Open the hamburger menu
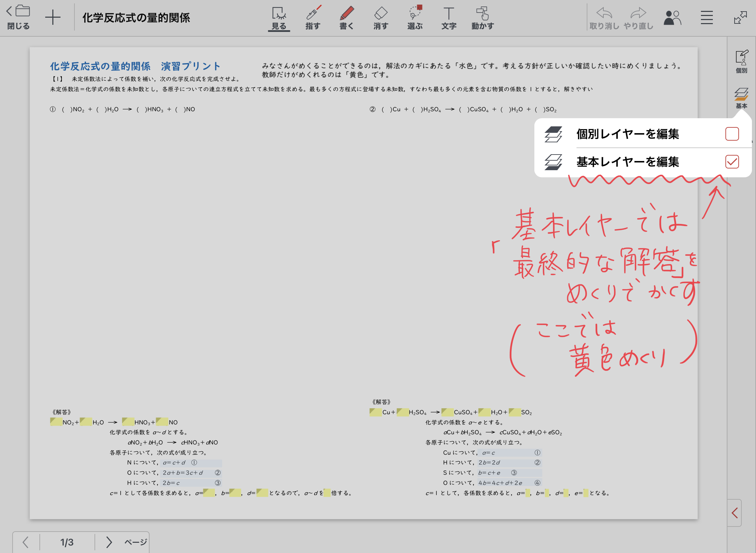This screenshot has height=553, width=756. click(706, 18)
